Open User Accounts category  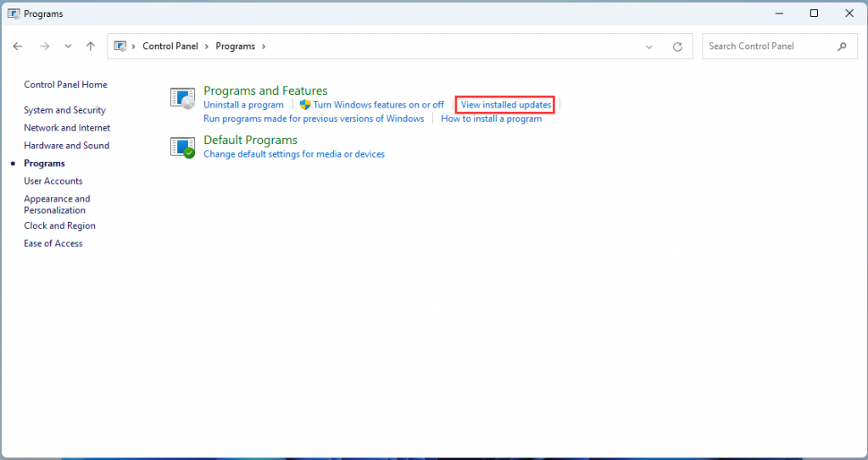[53, 181]
